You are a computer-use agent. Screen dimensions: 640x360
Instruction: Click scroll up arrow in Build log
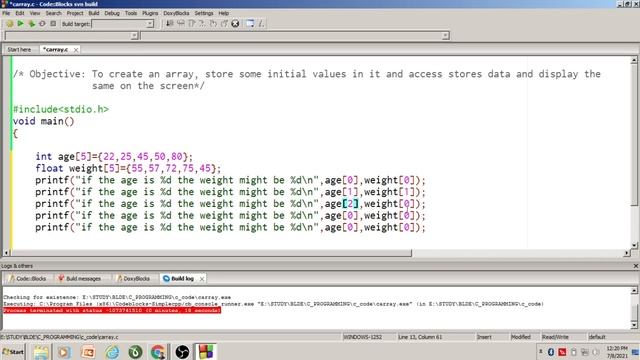click(x=633, y=290)
